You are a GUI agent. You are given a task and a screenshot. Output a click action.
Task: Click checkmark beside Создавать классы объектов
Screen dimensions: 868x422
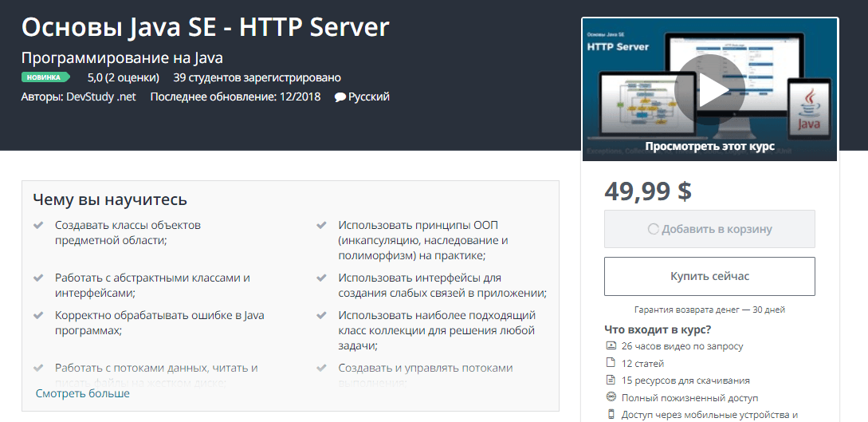point(38,226)
